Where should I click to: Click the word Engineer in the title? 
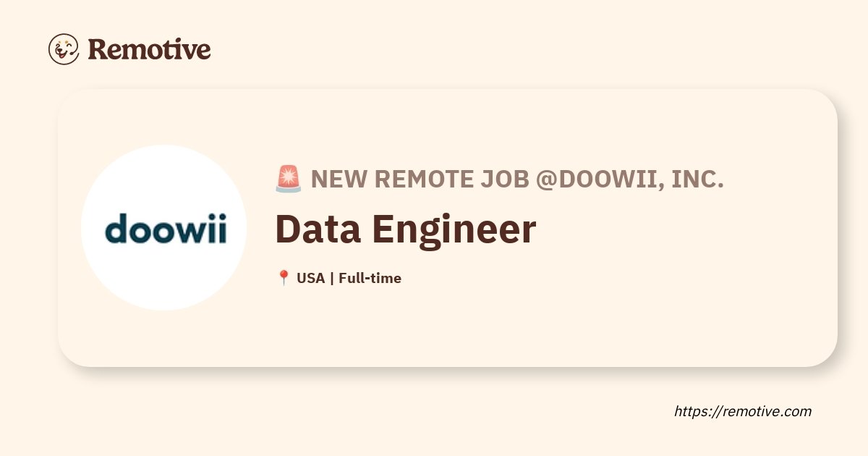[x=454, y=229]
